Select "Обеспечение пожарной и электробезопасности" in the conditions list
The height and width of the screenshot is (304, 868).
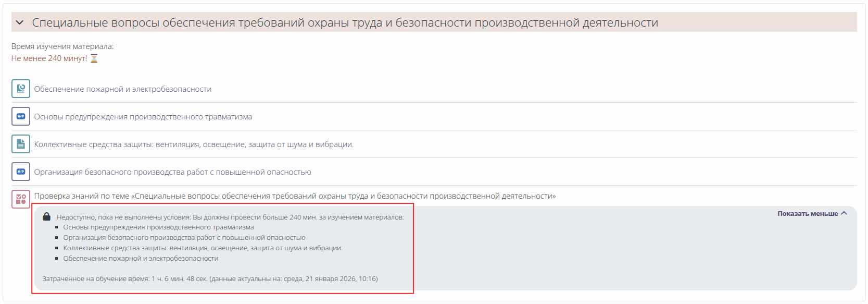tap(141, 259)
